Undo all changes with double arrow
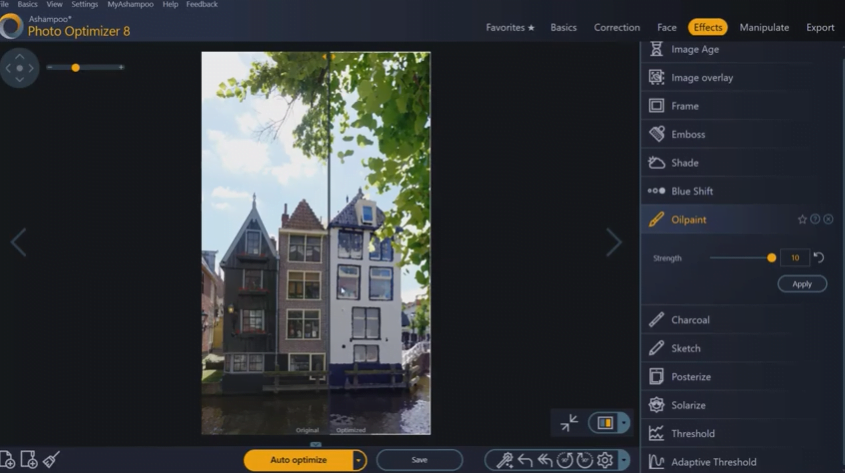 tap(545, 460)
